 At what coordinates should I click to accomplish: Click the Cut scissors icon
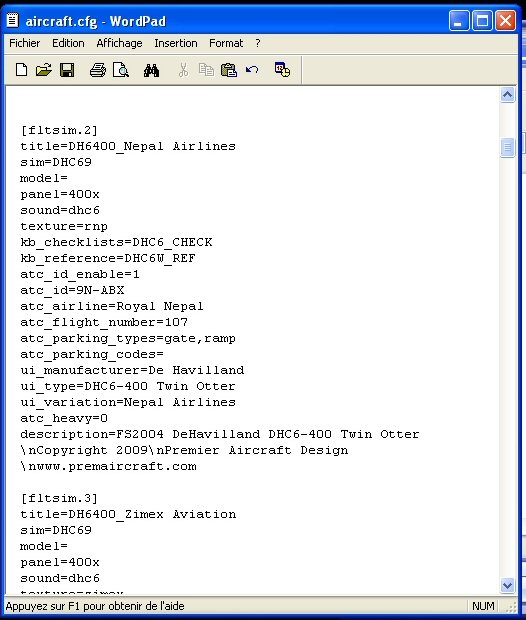click(183, 70)
